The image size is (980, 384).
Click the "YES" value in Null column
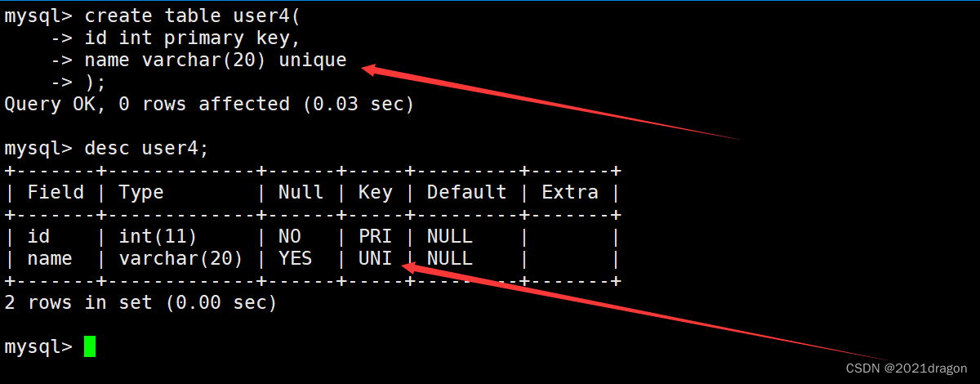coord(295,259)
